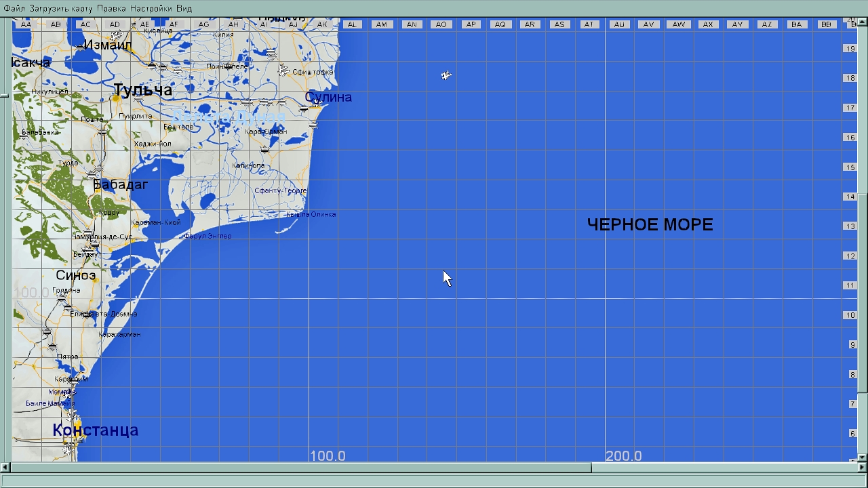Click row number 13 on right edge
This screenshot has width=868, height=488.
(x=850, y=226)
